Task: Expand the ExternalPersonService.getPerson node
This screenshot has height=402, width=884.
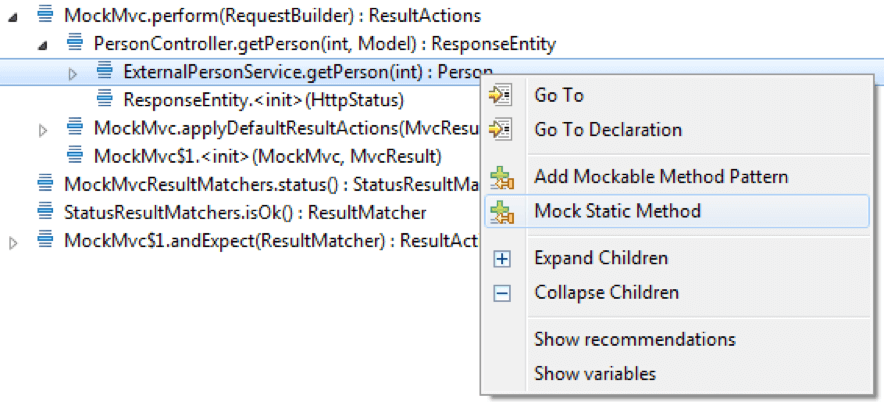Action: 72,73
